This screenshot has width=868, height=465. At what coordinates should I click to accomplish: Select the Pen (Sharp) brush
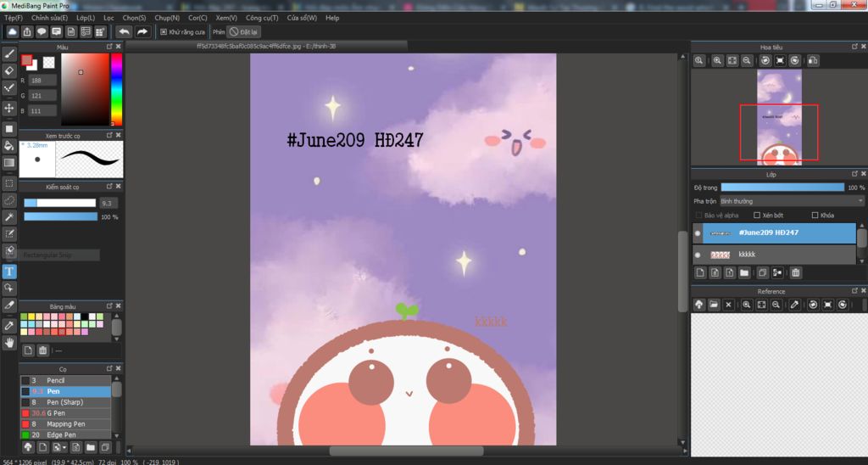click(66, 402)
